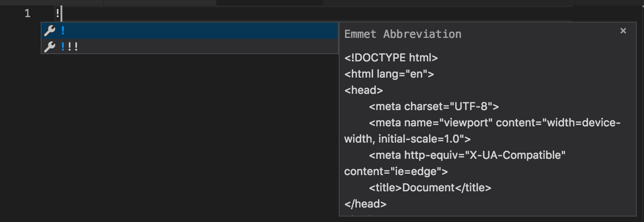
Task: Click the wrench icon beside "!!!" suggestion
Action: tap(50, 46)
